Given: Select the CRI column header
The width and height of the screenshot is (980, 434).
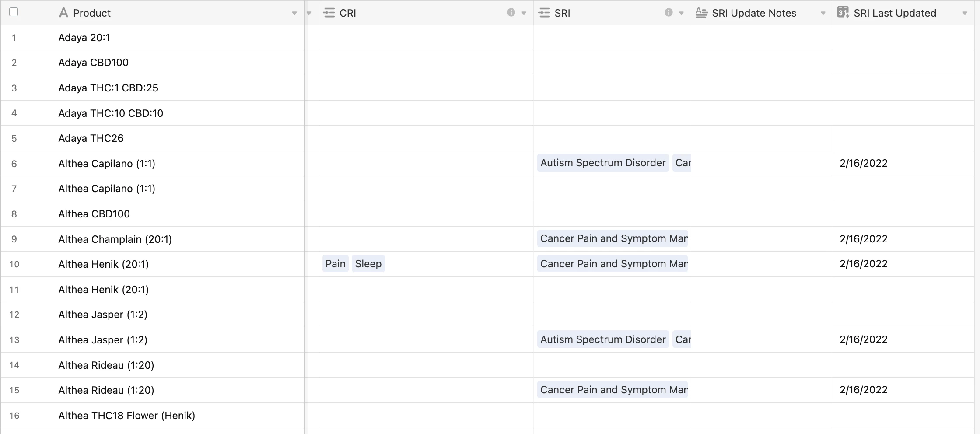Looking at the screenshot, I should point(426,13).
